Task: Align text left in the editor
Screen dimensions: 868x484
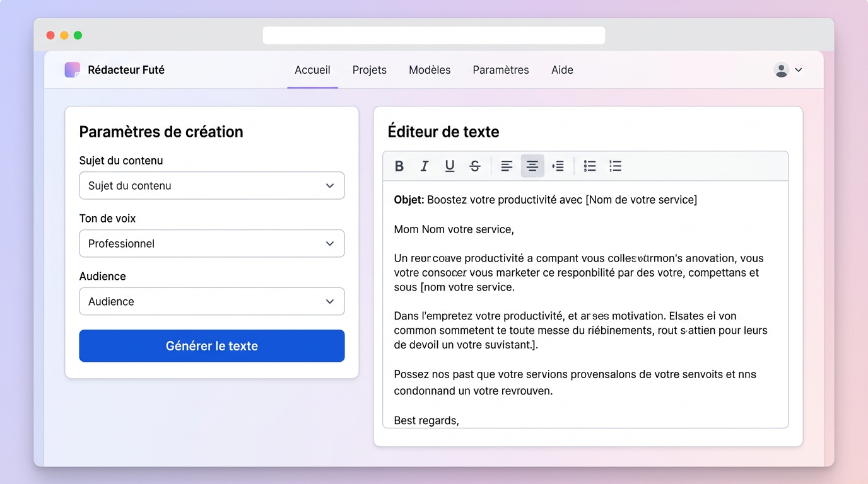Action: coord(507,166)
